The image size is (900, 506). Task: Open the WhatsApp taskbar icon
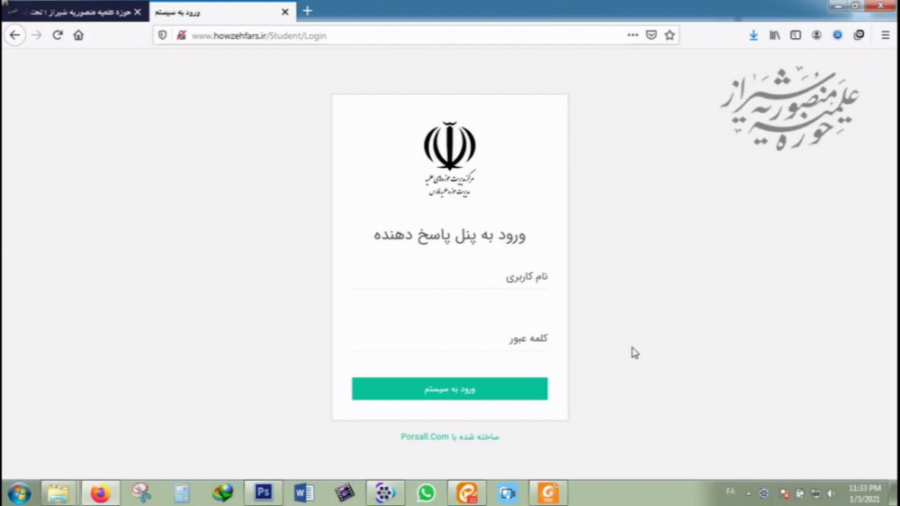(426, 493)
